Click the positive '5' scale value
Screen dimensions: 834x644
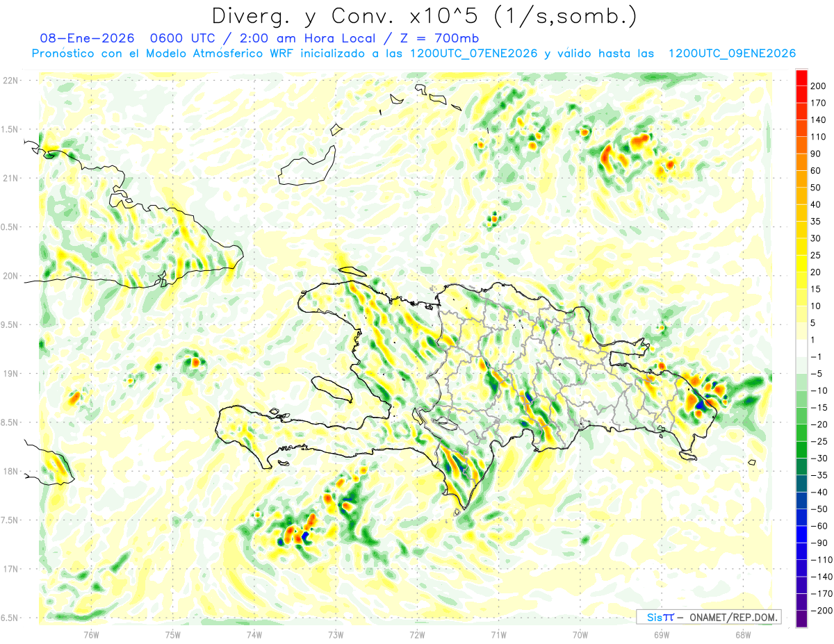click(814, 323)
